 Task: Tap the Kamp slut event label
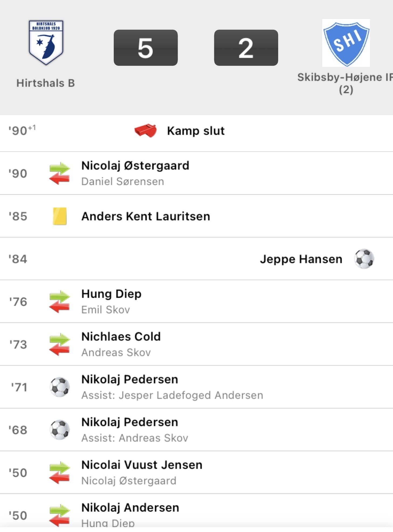(x=196, y=131)
